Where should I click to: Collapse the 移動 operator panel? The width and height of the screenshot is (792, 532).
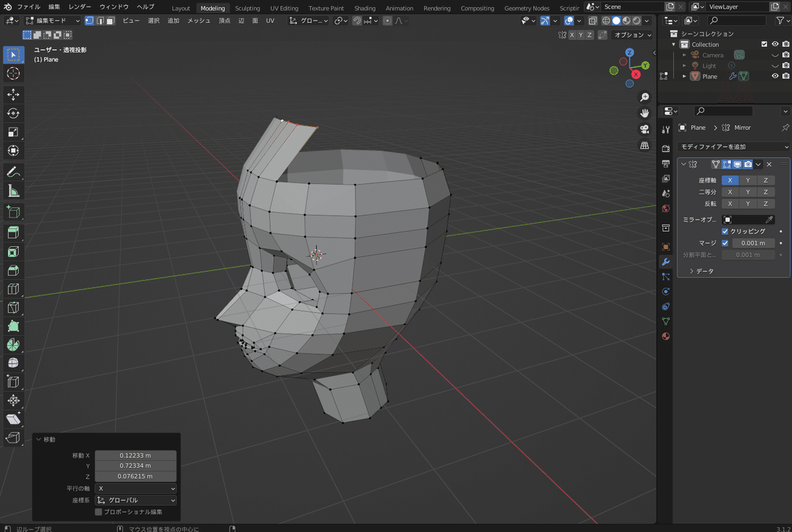40,440
